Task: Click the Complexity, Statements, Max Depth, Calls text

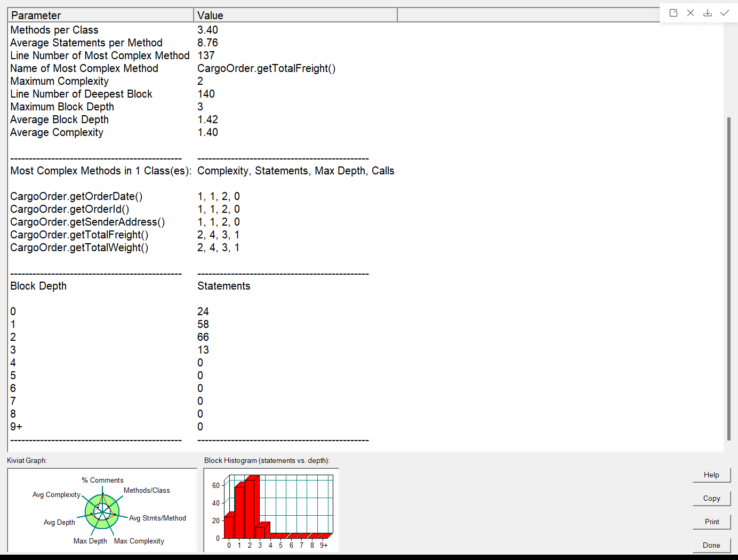Action: click(296, 171)
